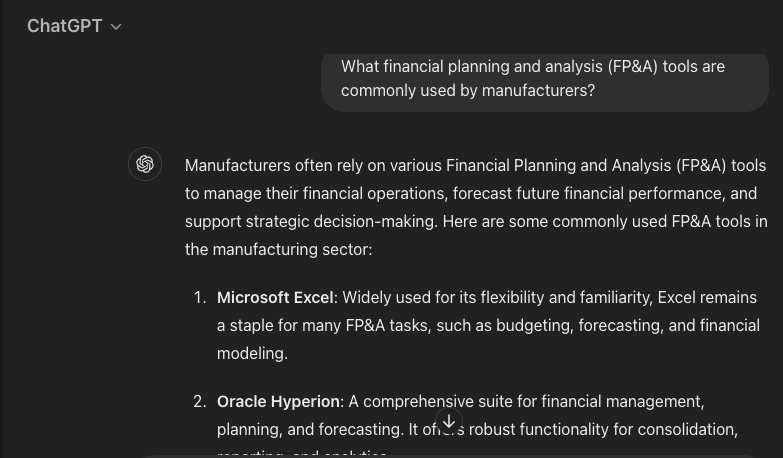Image resolution: width=783 pixels, height=458 pixels.
Task: Click list number 2 in the response
Action: (199, 401)
